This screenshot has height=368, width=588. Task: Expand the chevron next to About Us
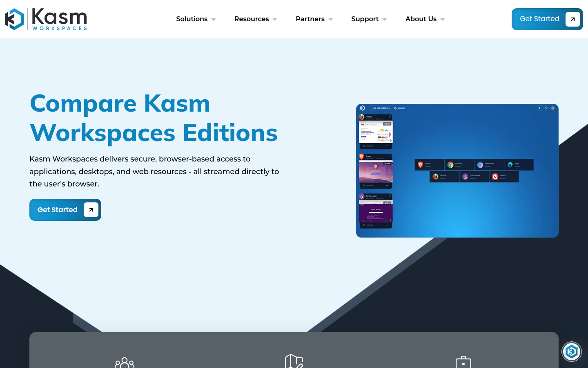[x=443, y=20]
